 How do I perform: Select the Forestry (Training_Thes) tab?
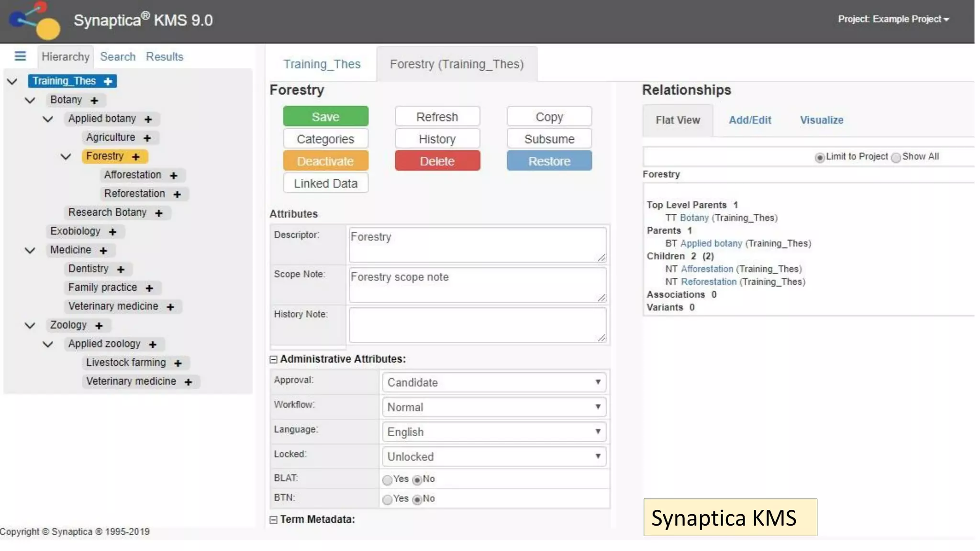[x=457, y=64]
